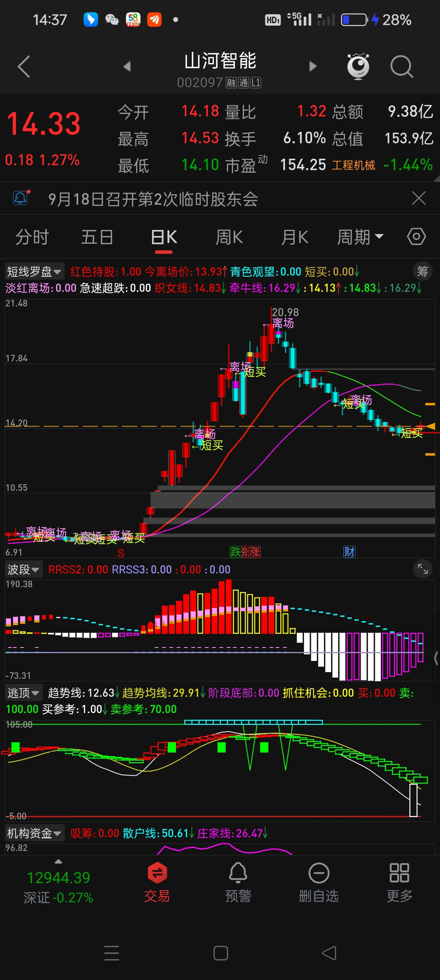Tap the 涨 marker on chart
This screenshot has height=980, width=440.
pyautogui.click(x=255, y=552)
